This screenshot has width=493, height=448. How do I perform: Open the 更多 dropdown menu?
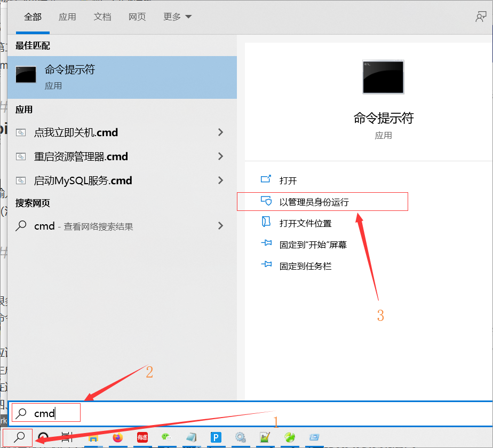click(x=177, y=17)
